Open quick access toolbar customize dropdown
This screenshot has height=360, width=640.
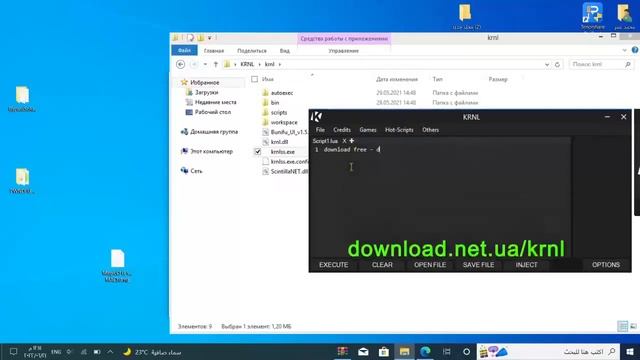coord(209,38)
